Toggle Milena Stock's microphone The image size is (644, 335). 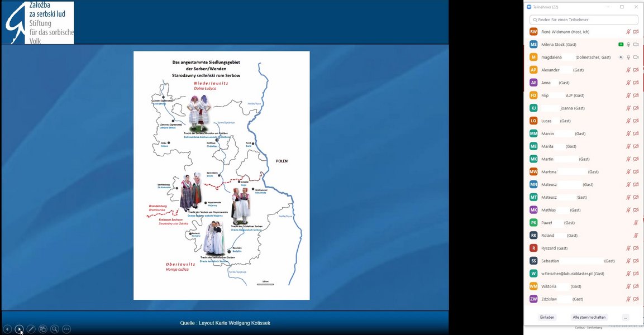tap(628, 45)
